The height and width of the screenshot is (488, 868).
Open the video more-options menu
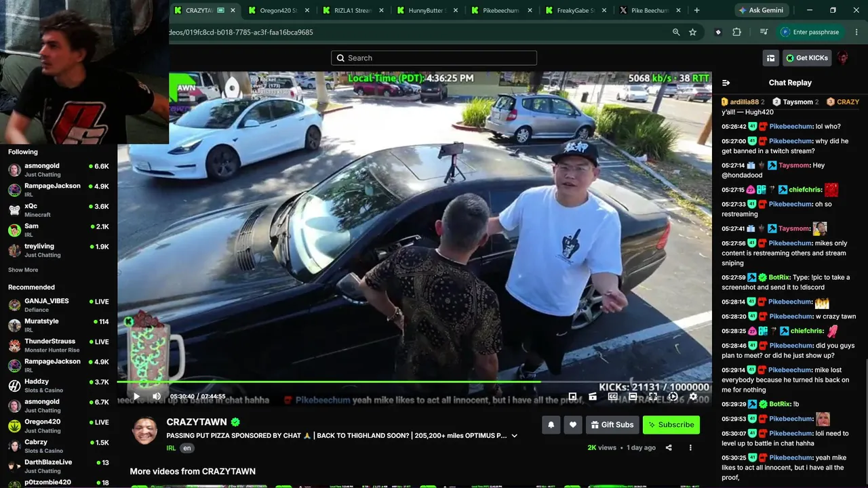[690, 447]
